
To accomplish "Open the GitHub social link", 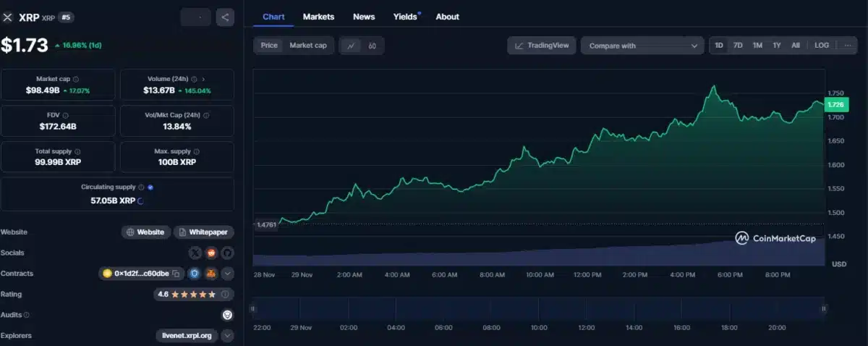I will tap(227, 253).
